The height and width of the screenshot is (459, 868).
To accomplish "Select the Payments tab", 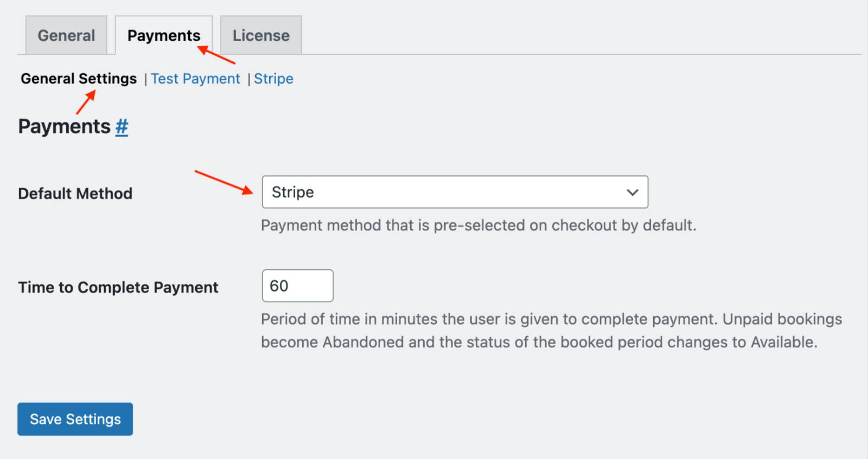I will point(163,36).
